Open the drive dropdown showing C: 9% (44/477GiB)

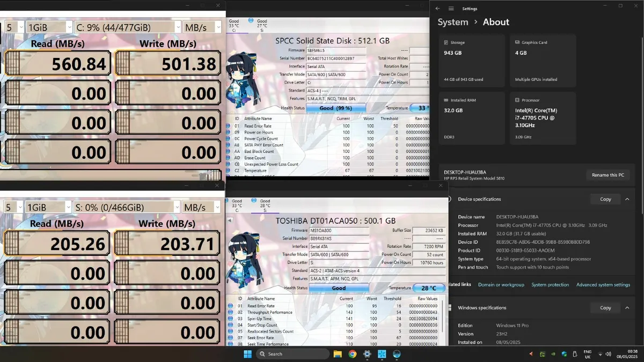128,27
